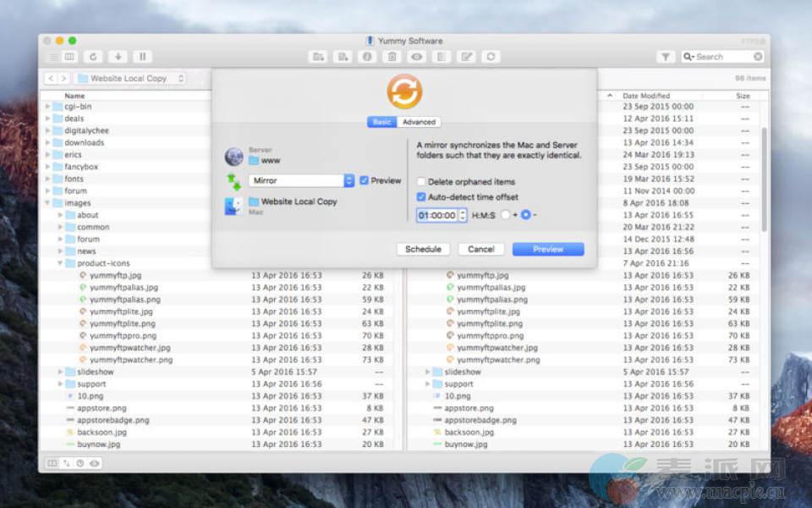
Task: Click the trash delete icon in toolbar
Action: (x=392, y=57)
